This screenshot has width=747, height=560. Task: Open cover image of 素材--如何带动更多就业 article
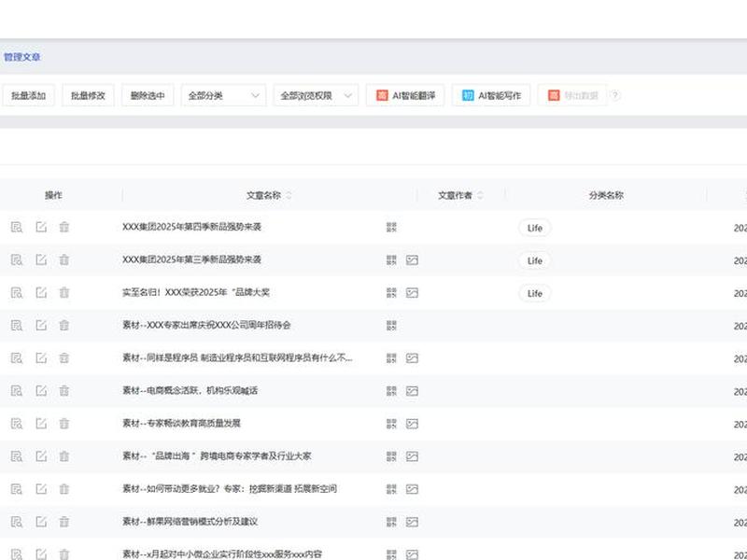pos(412,489)
